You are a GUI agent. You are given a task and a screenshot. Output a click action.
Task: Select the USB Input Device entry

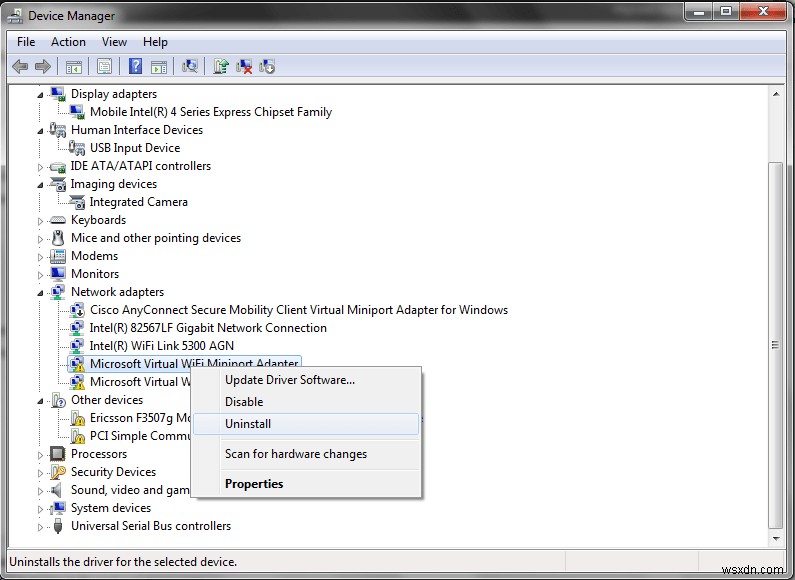pyautogui.click(x=135, y=148)
